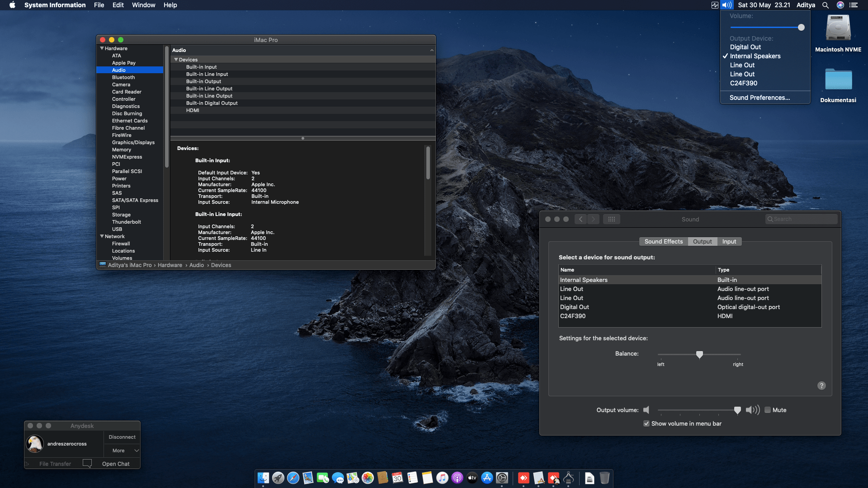The width and height of the screenshot is (868, 488).
Task: Open the Window menu in System Information
Action: coord(143,5)
